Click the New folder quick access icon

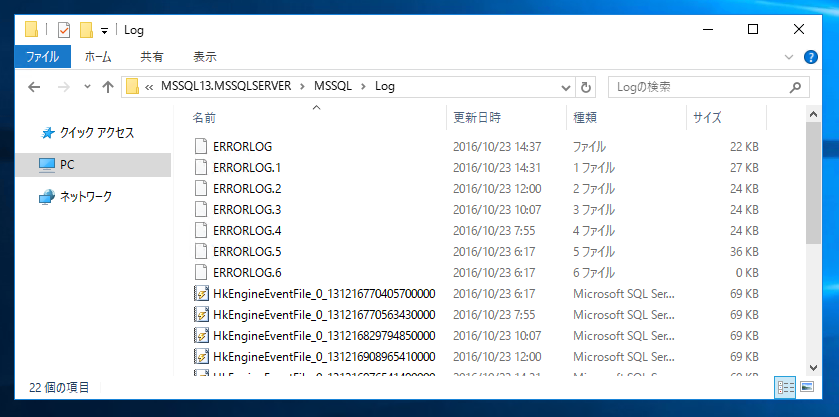(87, 30)
